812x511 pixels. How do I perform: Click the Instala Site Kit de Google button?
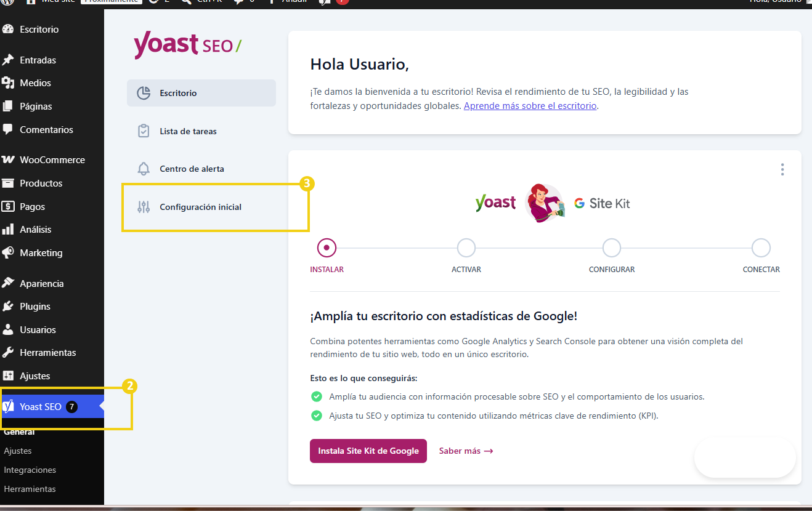pos(368,451)
